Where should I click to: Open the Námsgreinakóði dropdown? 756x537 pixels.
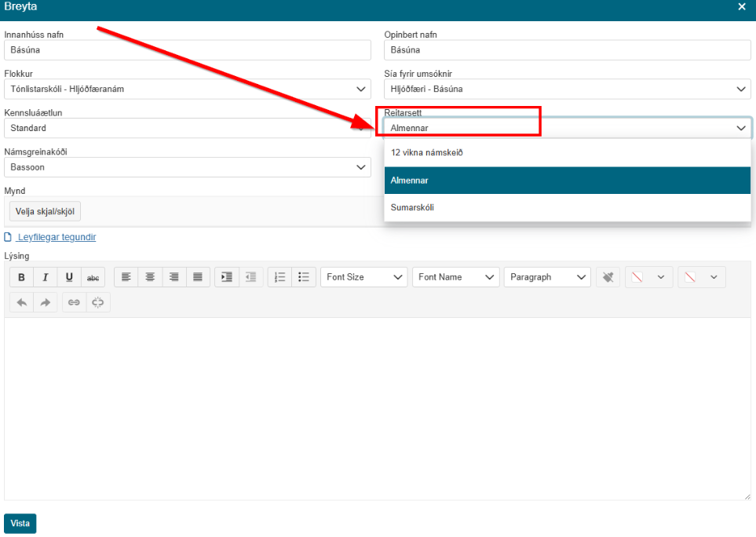point(188,167)
